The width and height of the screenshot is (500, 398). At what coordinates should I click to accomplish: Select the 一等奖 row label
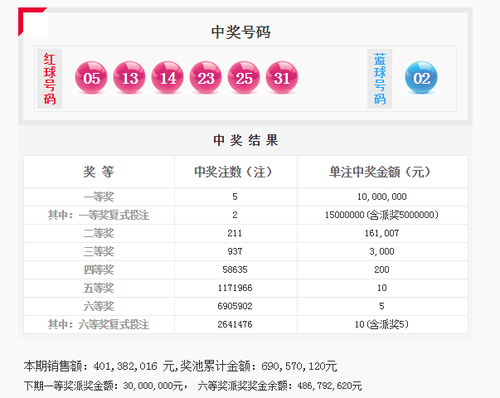[99, 197]
